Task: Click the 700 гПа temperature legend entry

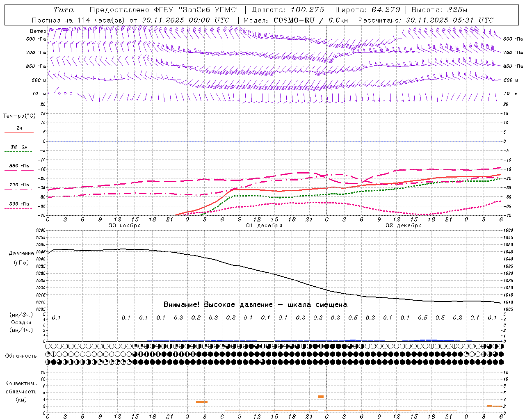Action: click(x=19, y=185)
